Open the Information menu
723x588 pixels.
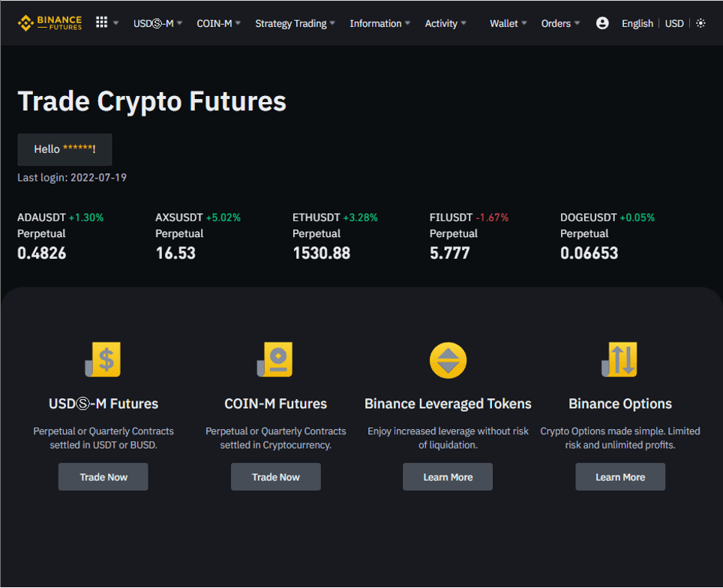[x=379, y=23]
